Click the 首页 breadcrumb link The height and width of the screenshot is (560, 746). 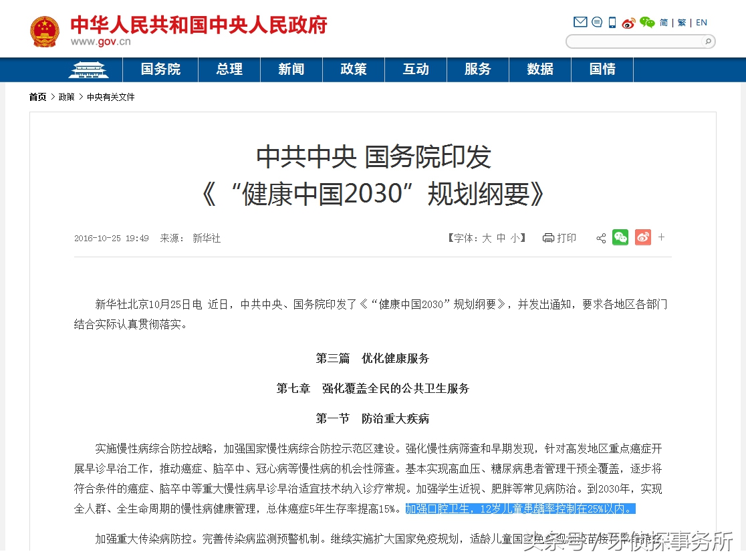tap(37, 97)
